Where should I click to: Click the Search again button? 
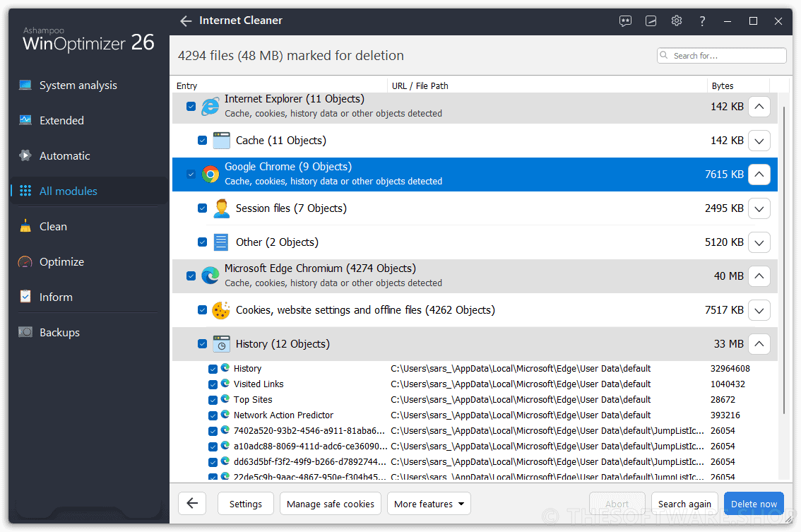pos(684,504)
